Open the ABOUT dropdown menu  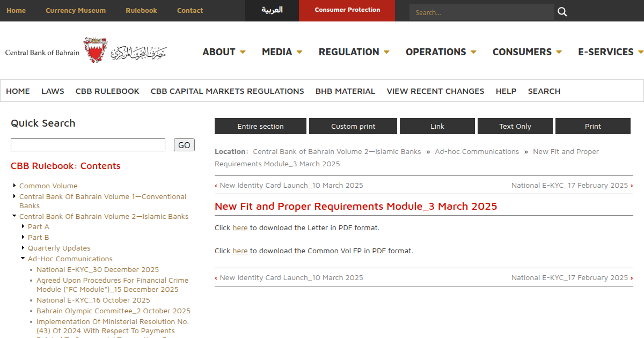point(224,52)
